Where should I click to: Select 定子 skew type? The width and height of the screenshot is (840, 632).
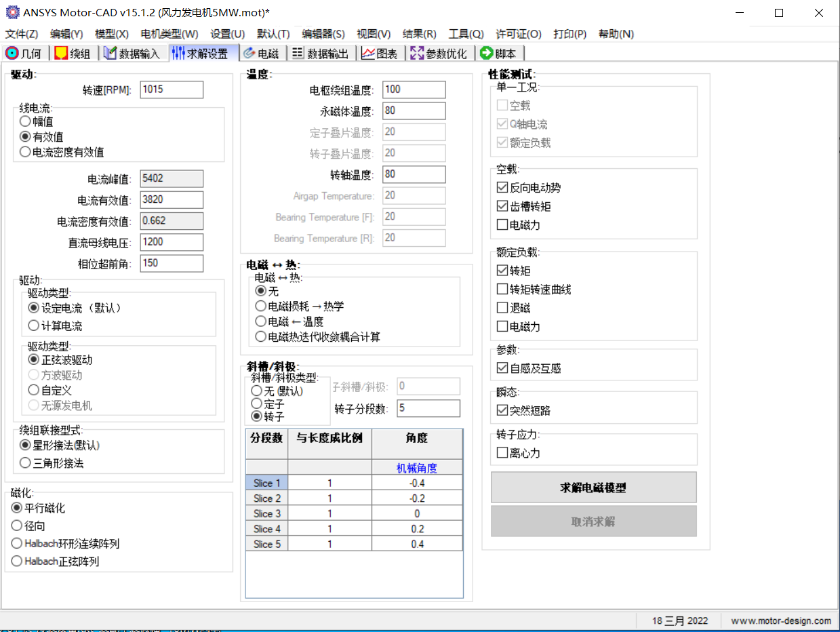pos(256,403)
